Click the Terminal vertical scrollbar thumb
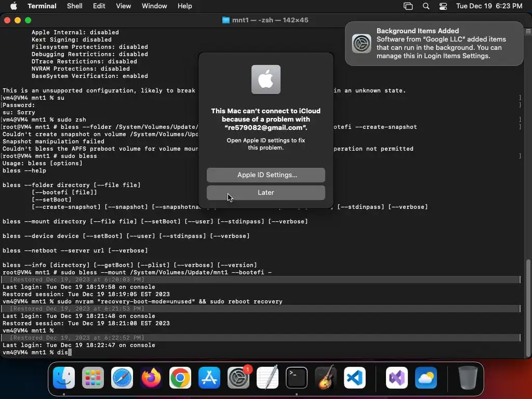The height and width of the screenshot is (399, 532). point(528,308)
